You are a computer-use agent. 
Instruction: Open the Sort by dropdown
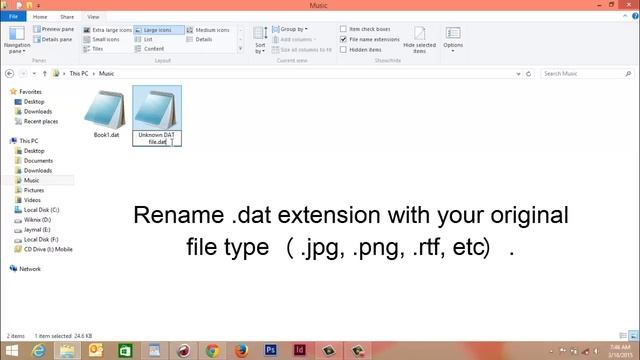260,40
